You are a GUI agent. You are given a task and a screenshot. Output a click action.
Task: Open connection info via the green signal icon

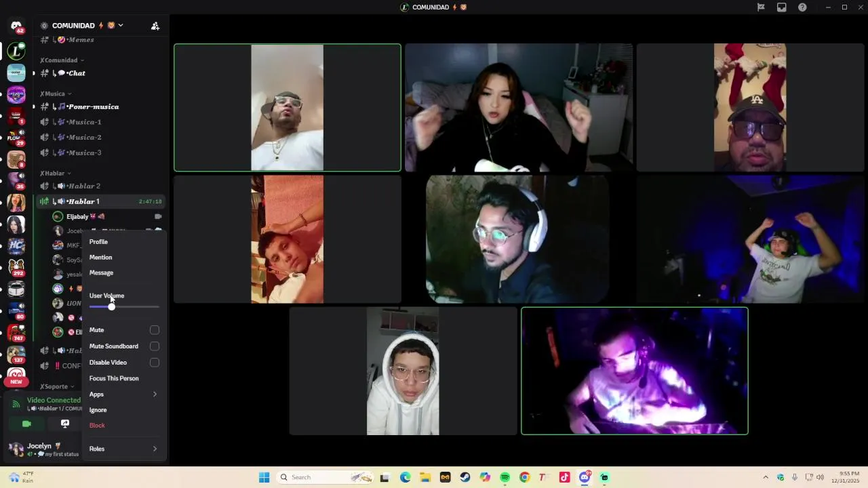pos(16,404)
